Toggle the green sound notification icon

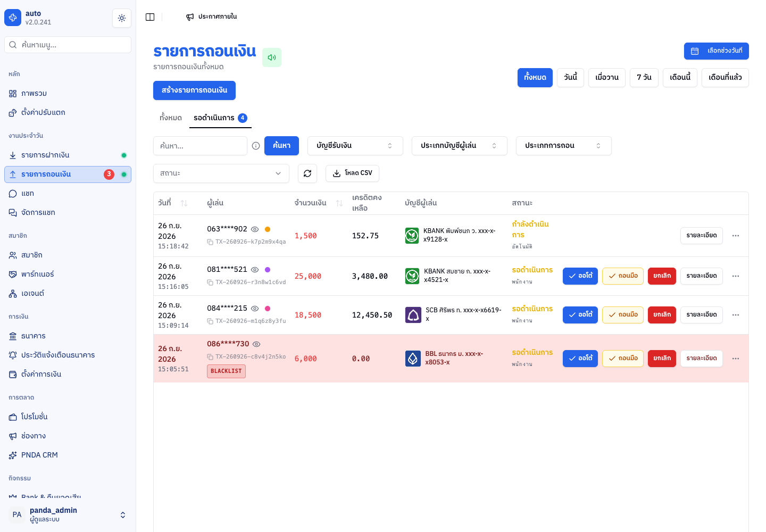point(272,57)
